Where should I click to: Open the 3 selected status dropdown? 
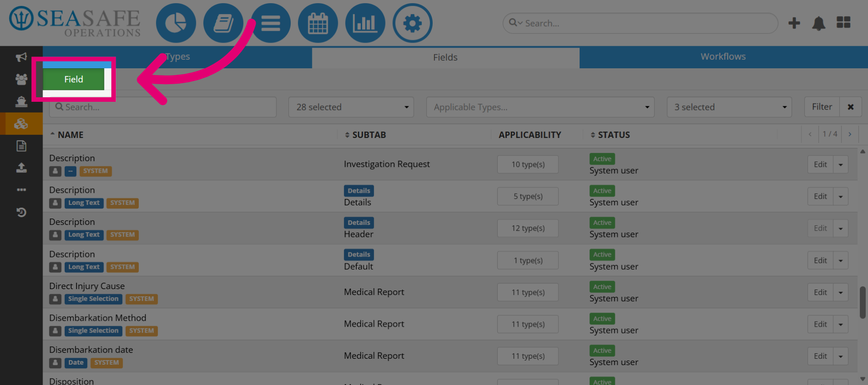point(729,107)
